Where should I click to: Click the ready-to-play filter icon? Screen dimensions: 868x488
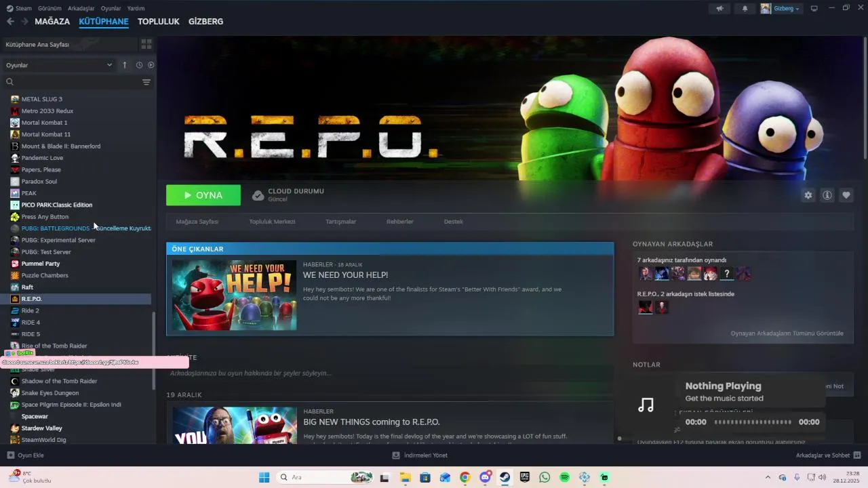point(151,65)
